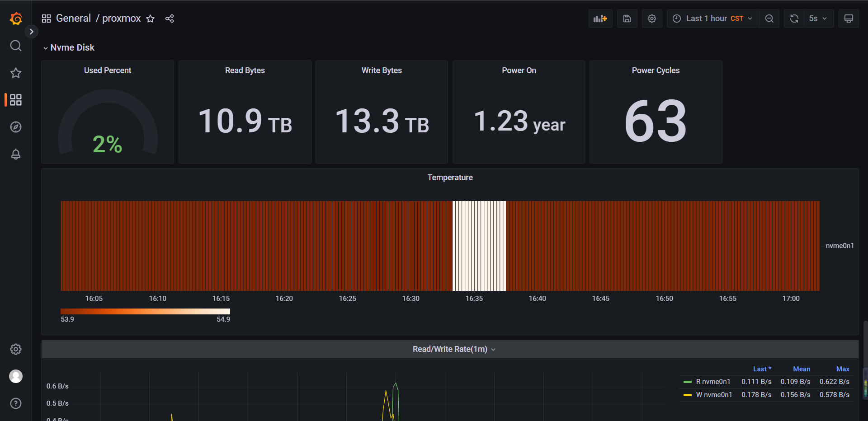Viewport: 868px width, 421px height.
Task: Open the 5s refresh interval dropdown
Action: point(818,19)
